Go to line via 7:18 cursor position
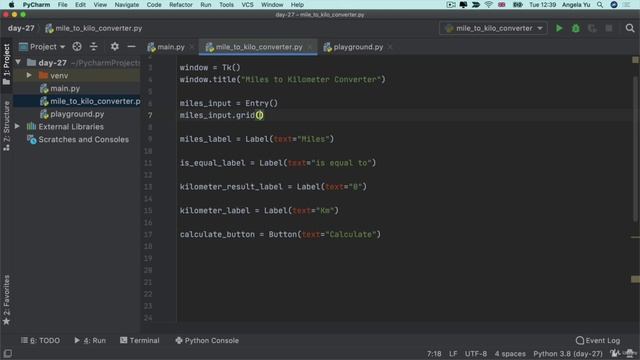 pos(434,353)
